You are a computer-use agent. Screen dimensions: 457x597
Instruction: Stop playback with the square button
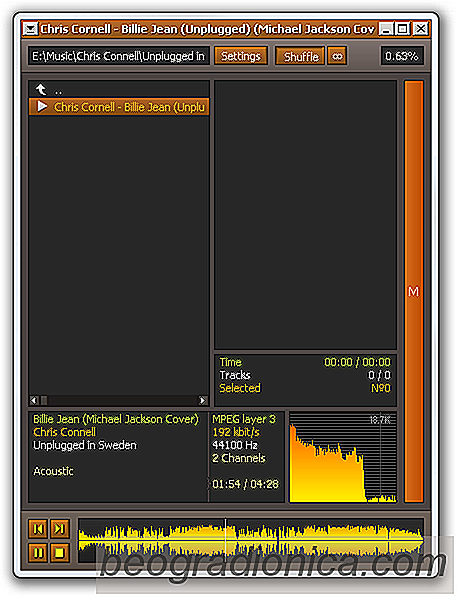click(x=60, y=552)
